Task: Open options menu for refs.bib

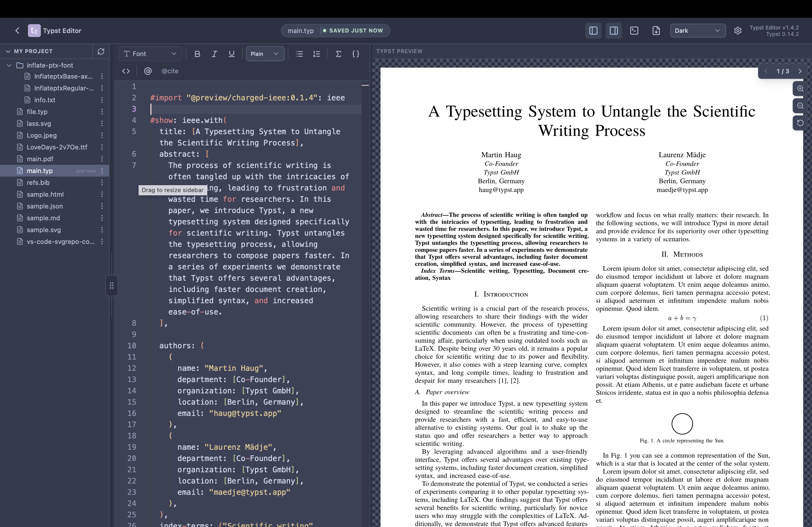Action: tap(102, 183)
